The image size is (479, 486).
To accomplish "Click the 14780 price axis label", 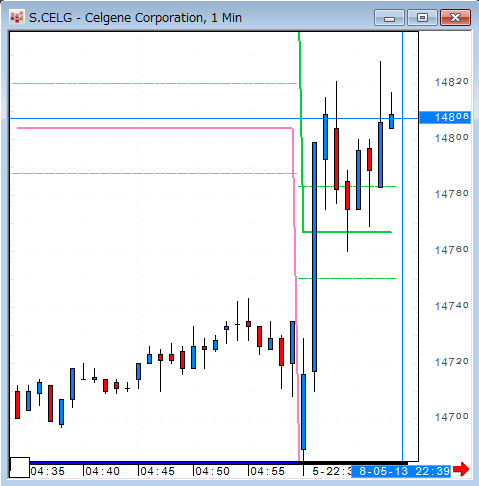I will point(452,193).
